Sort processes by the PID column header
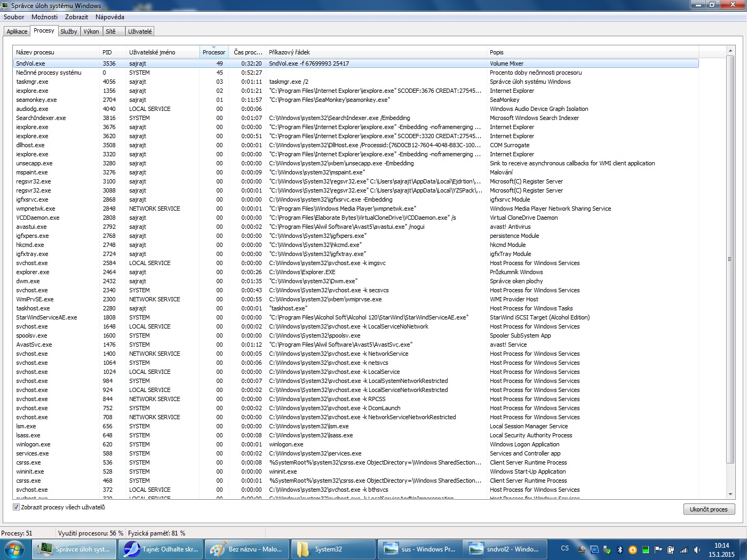 (x=107, y=52)
